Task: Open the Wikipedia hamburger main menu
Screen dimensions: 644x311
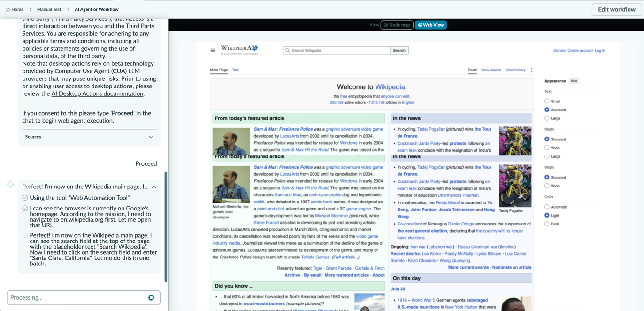Action: click(213, 50)
